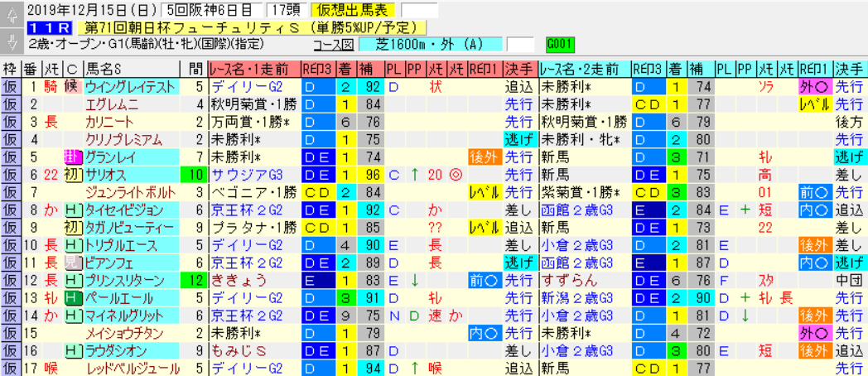Viewport: 868px width, 376px height.
Task: Select horse name クリノプレミアム
Action: coord(131,139)
